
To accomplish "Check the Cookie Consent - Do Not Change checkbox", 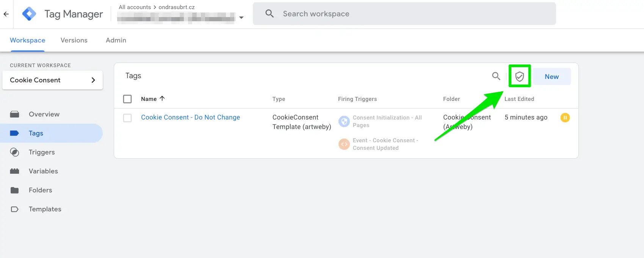I will pyautogui.click(x=127, y=118).
